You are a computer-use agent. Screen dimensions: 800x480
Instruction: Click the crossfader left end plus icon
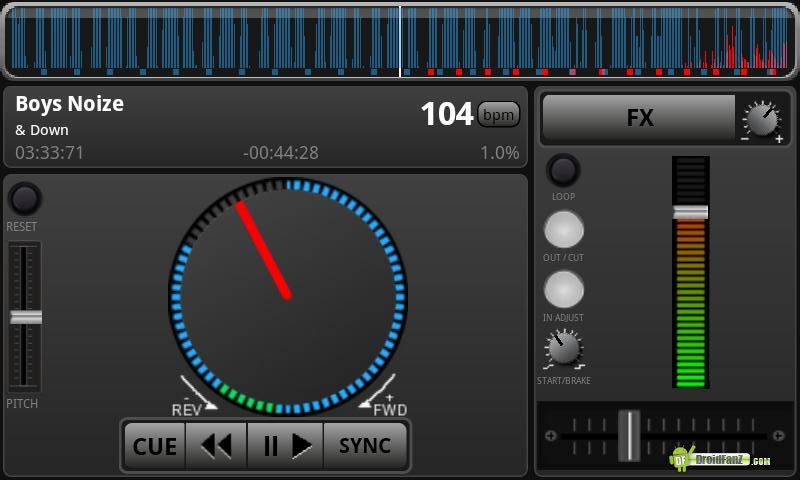[x=551, y=436]
